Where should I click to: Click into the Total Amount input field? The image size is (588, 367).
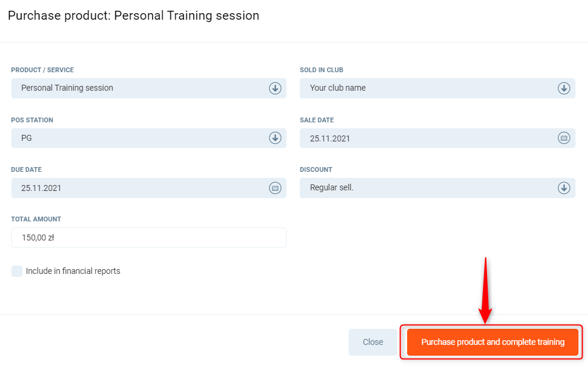149,238
